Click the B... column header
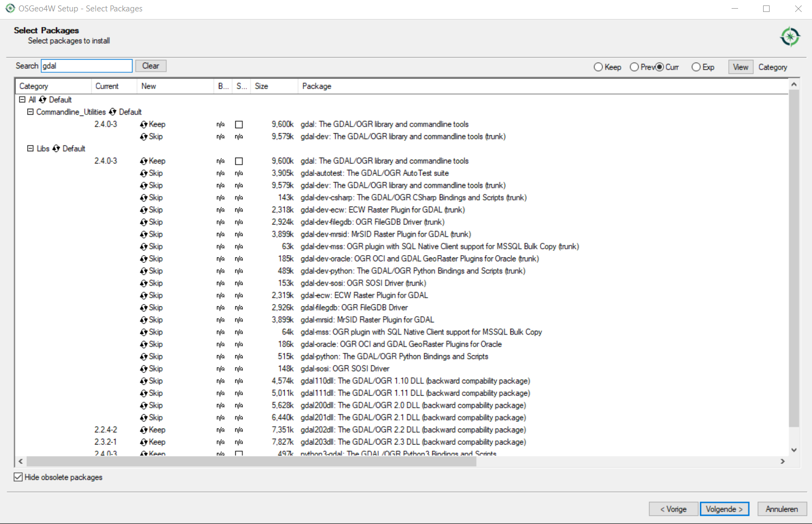The image size is (812, 524). [x=223, y=86]
